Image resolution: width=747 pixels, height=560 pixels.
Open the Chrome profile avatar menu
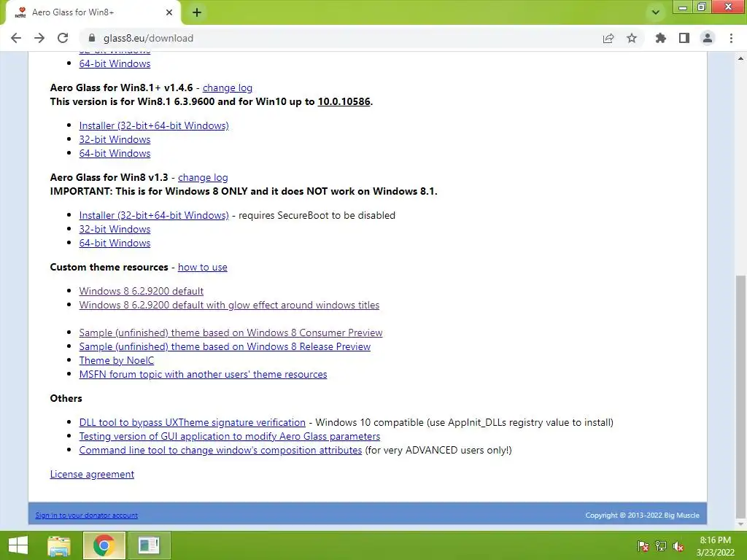(708, 38)
